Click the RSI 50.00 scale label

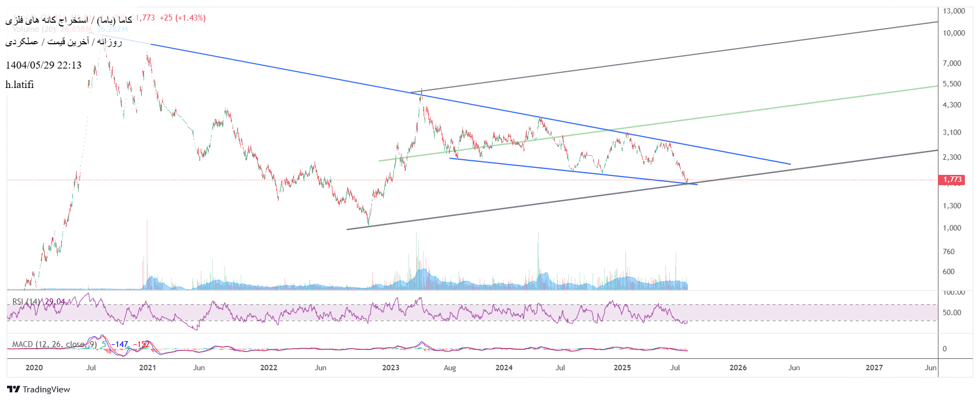[x=952, y=312]
